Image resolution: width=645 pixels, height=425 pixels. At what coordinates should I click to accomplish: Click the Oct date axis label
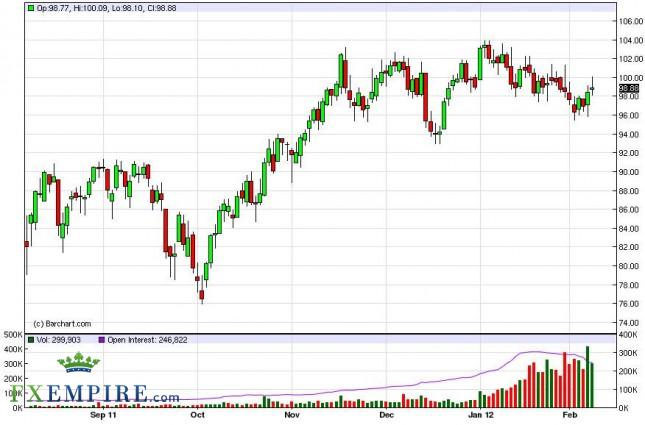[x=197, y=415]
